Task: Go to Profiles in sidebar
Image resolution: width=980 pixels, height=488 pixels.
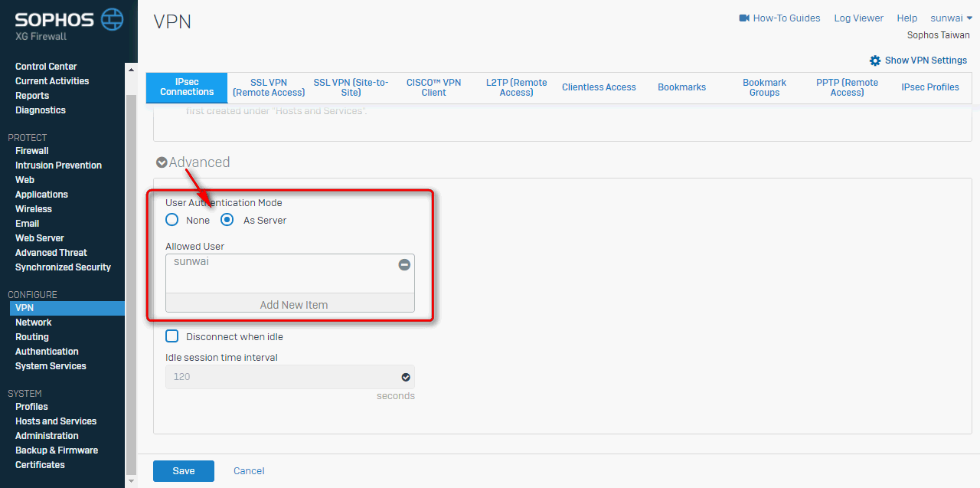Action: click(31, 407)
